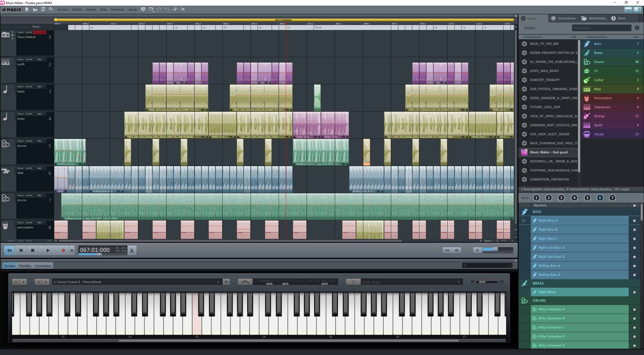Viewport: 644px width, 355px height.
Task: Expand the Escala Mayor scale dropdown
Action: 458,282
